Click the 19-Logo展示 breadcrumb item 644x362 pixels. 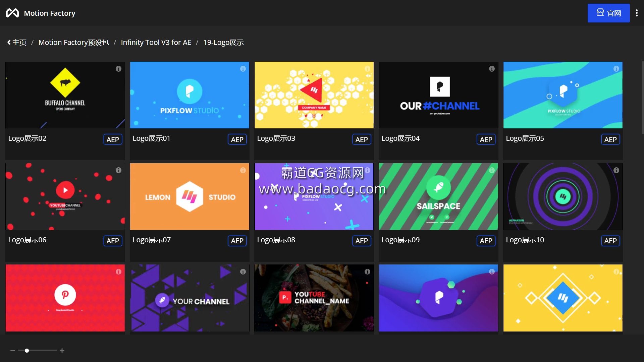223,43
